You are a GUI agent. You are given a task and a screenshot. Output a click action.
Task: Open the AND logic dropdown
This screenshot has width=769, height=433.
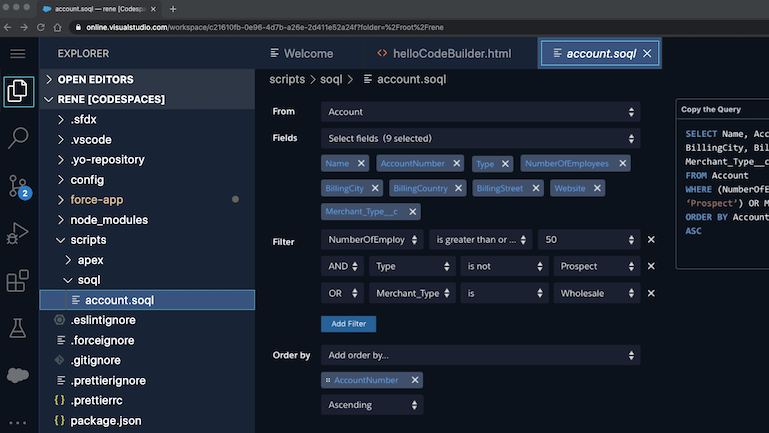(x=342, y=266)
